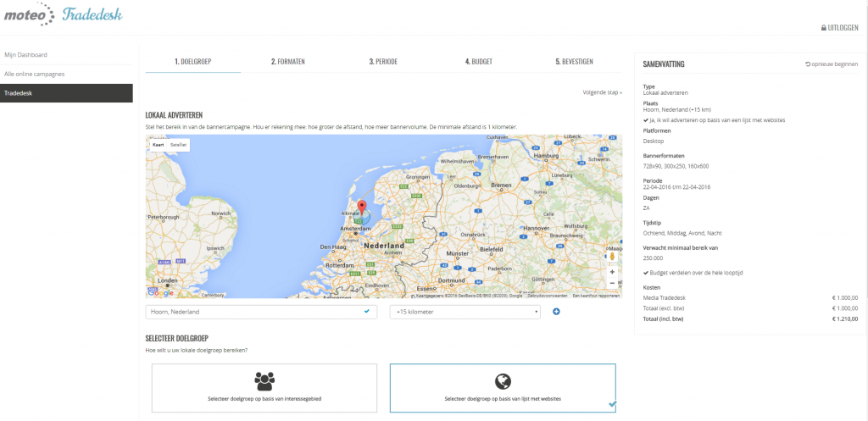The height and width of the screenshot is (421, 868).
Task: Go to step 3. Periode tab
Action: pyautogui.click(x=383, y=62)
